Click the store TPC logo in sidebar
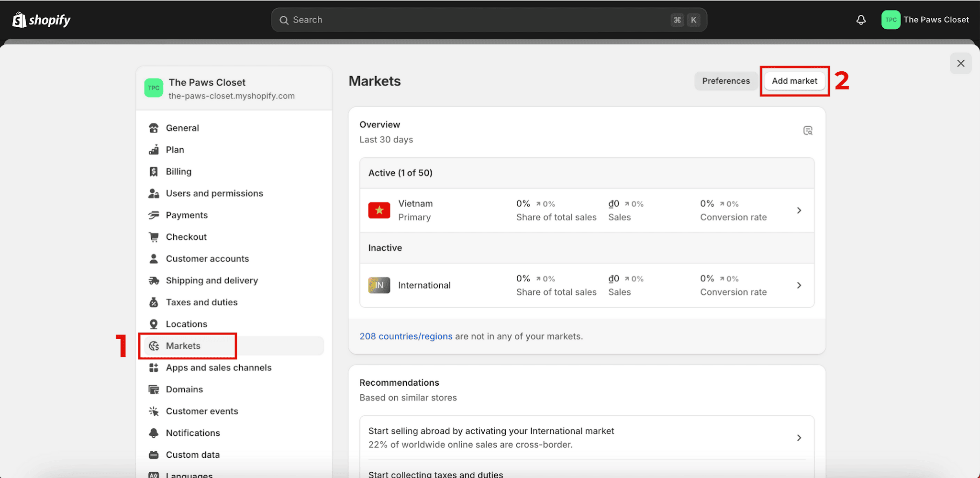980x478 pixels. [154, 88]
